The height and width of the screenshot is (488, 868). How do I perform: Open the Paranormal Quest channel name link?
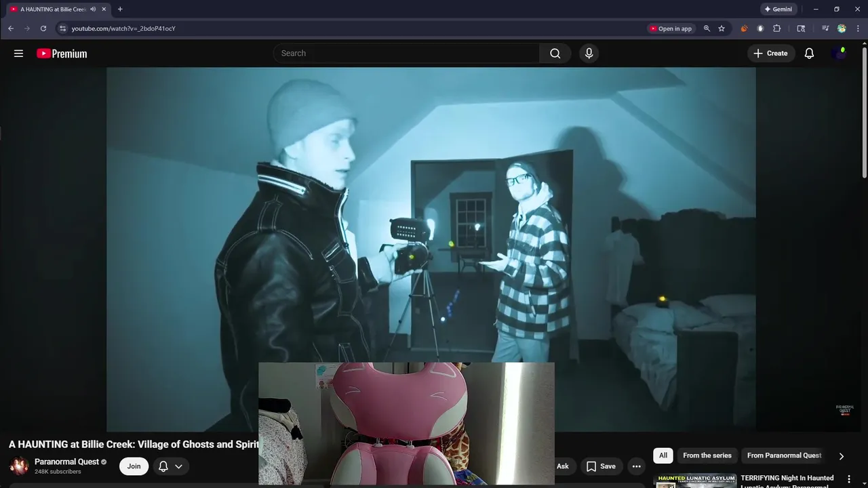pyautogui.click(x=66, y=462)
